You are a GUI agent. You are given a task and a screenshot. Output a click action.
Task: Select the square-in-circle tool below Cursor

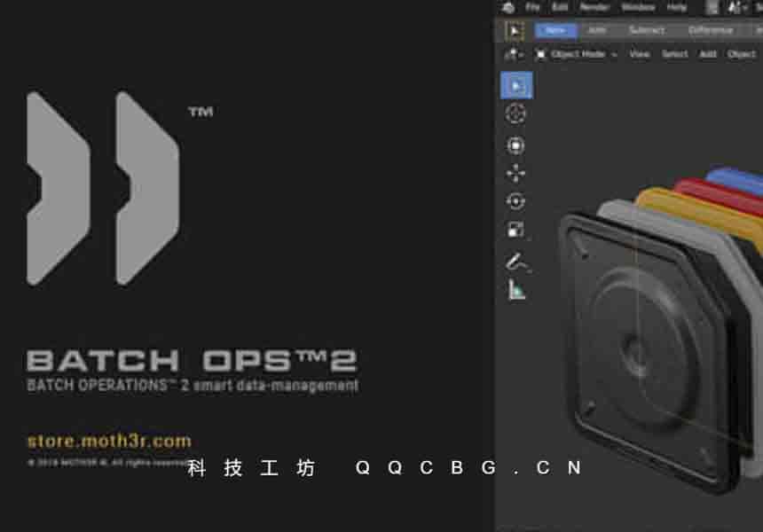pos(515,145)
